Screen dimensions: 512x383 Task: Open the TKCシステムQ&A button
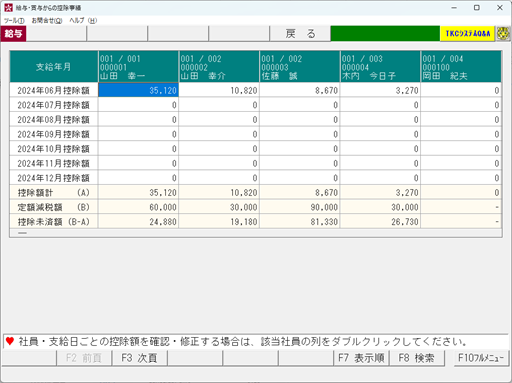pyautogui.click(x=467, y=34)
